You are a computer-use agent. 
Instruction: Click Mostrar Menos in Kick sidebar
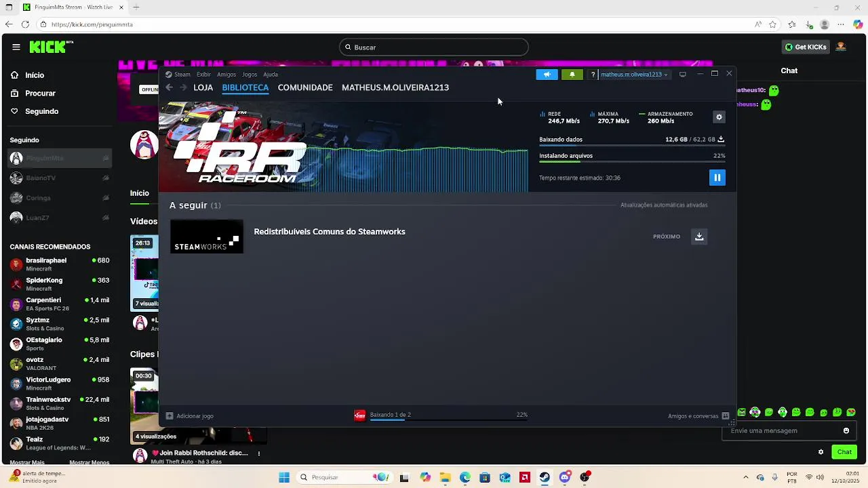[x=89, y=462]
